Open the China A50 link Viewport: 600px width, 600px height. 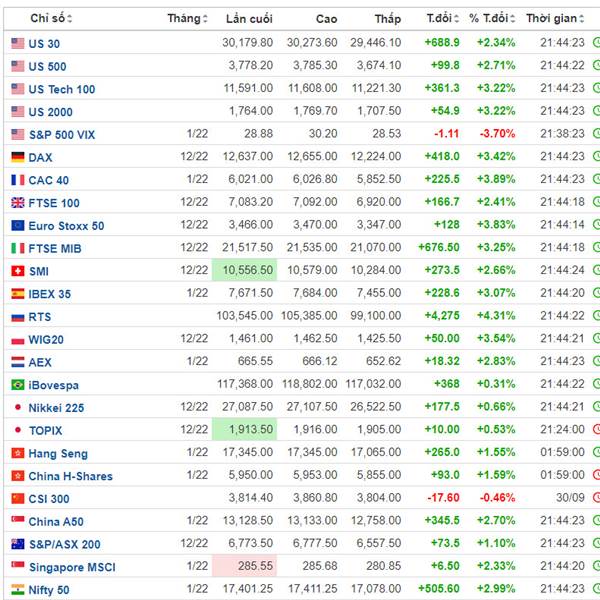point(56,522)
